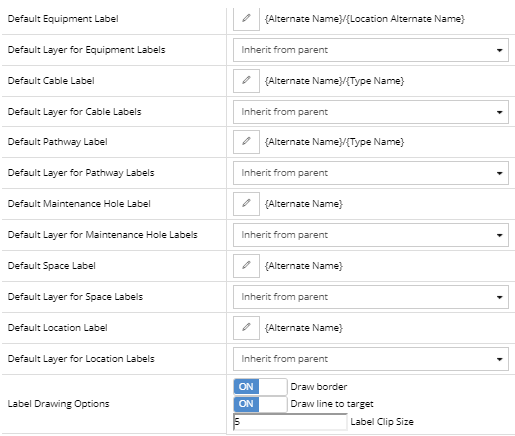Edit the Default Location Label pencil icon
The image size is (515, 436).
(x=246, y=328)
